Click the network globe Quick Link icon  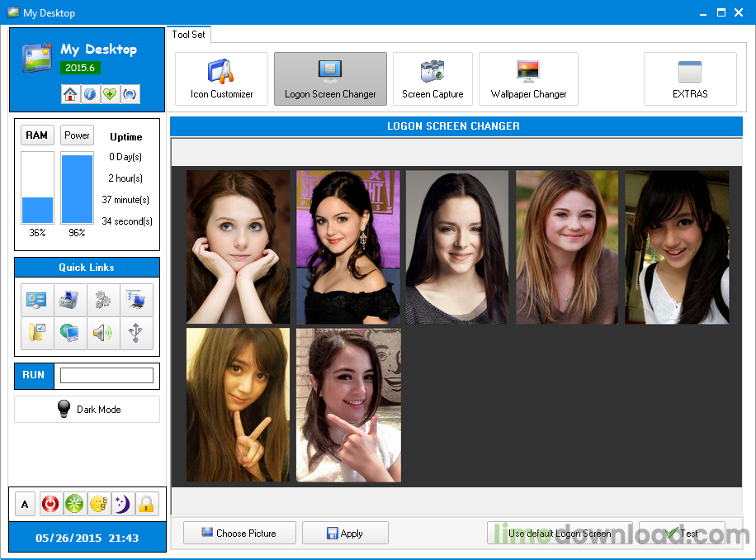[69, 334]
